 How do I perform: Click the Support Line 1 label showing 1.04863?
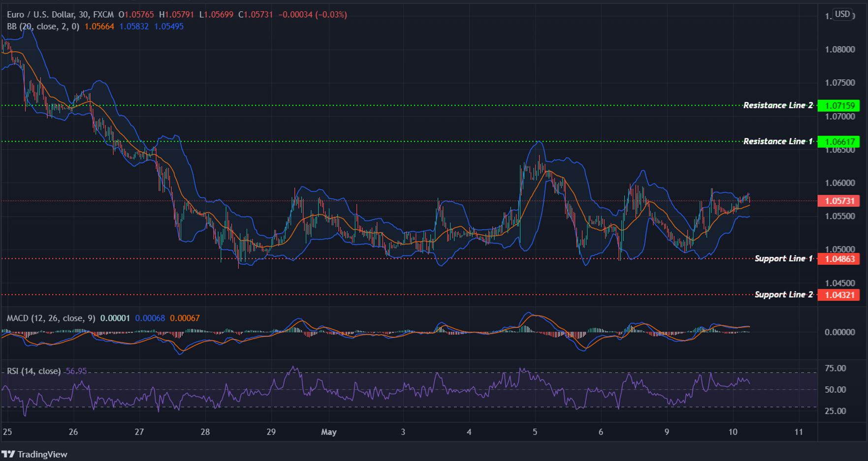[838, 259]
